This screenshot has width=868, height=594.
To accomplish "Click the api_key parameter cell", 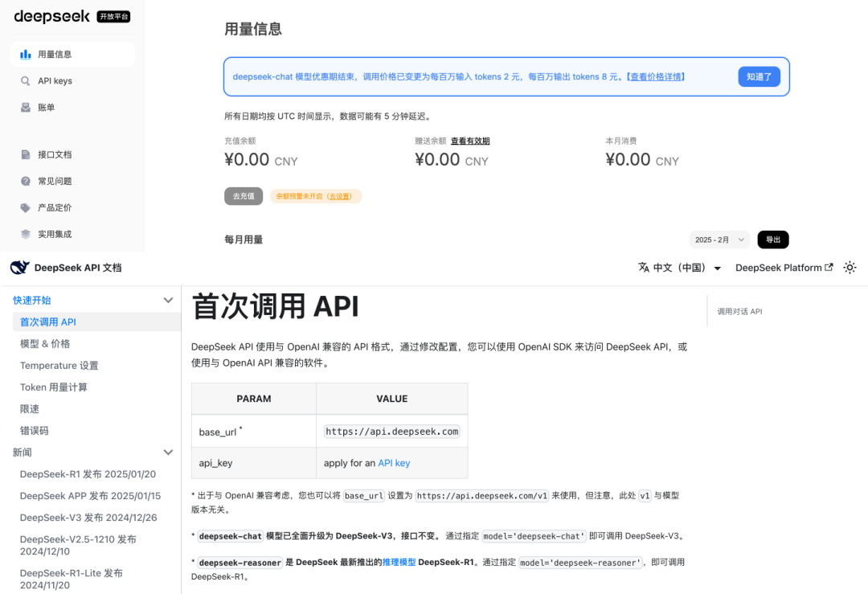I will point(254,463).
